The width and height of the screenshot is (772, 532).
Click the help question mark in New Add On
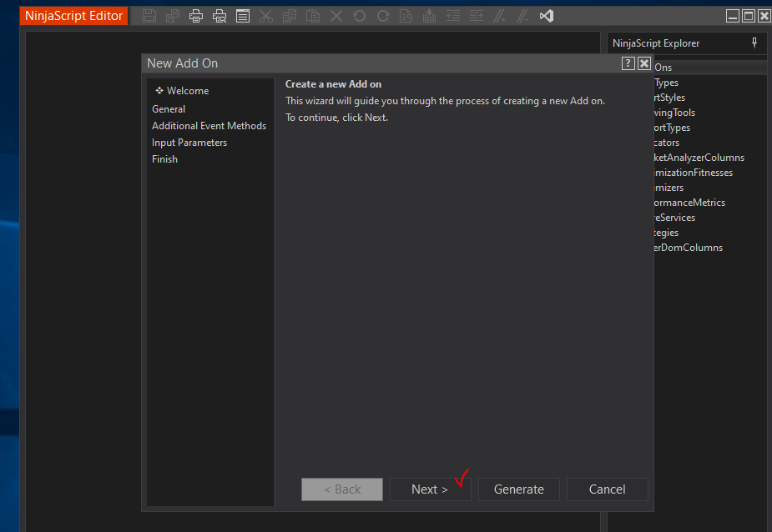[628, 63]
